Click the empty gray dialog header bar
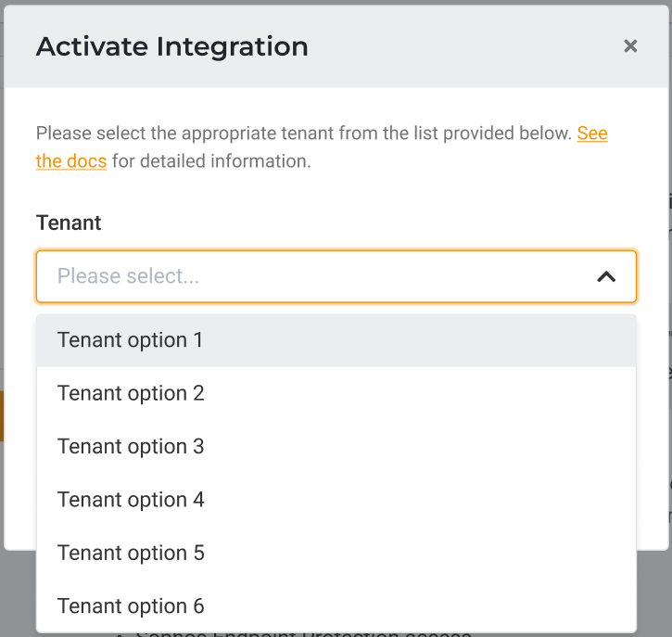Screen dimensions: 672x637 coord(463,46)
